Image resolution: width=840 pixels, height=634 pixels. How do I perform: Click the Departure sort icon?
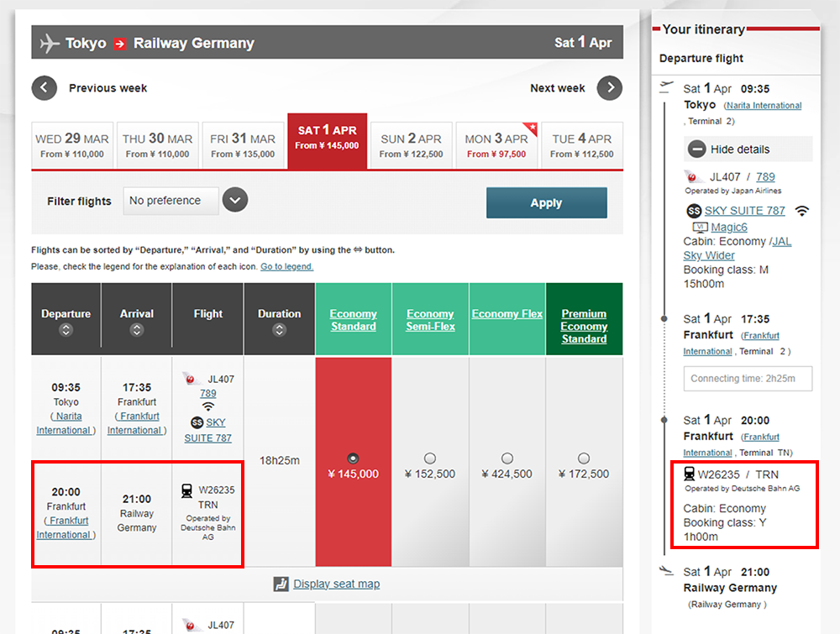(x=66, y=330)
